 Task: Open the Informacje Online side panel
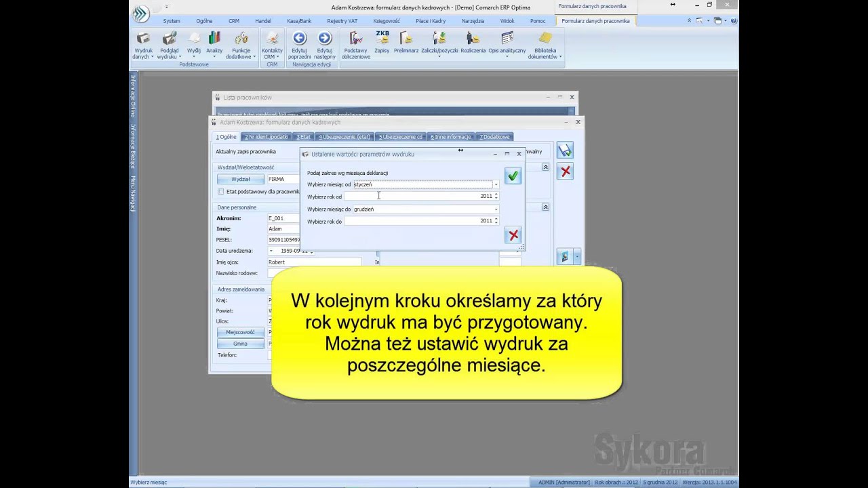coord(133,95)
